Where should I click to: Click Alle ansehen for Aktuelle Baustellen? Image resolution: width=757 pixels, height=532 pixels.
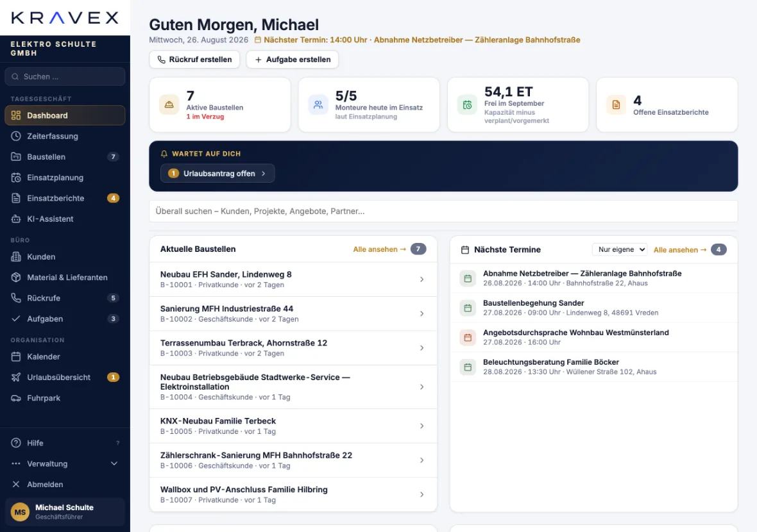click(380, 249)
